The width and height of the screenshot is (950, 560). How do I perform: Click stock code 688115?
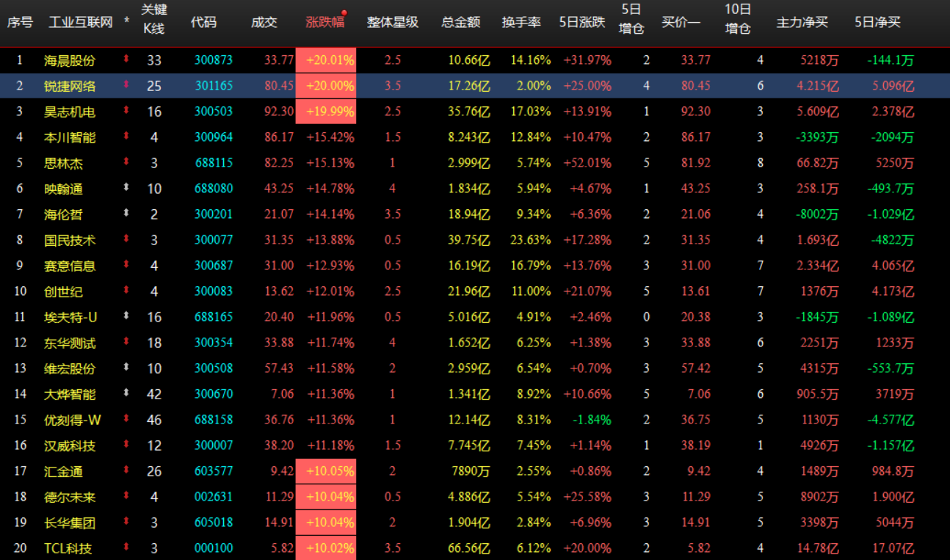coord(214,163)
